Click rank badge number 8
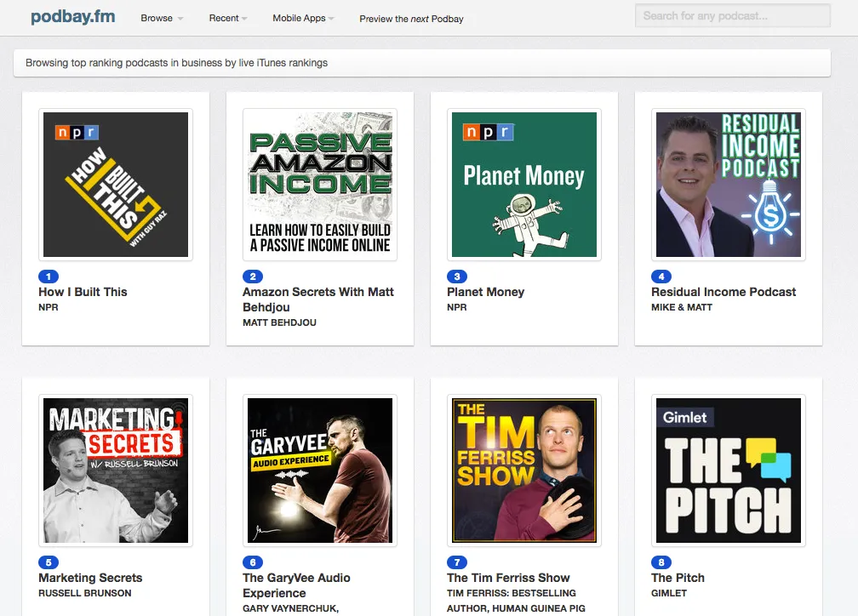The image size is (858, 616). [661, 562]
